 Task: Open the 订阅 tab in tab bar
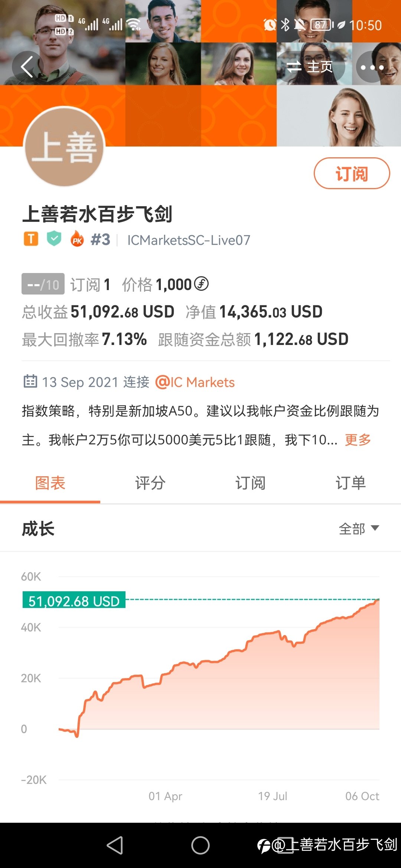pyautogui.click(x=251, y=483)
